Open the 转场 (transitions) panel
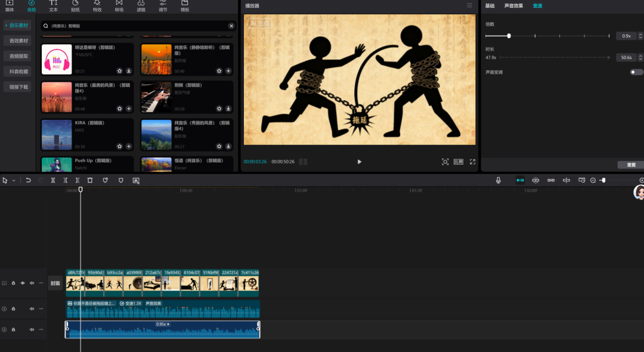 (119, 6)
